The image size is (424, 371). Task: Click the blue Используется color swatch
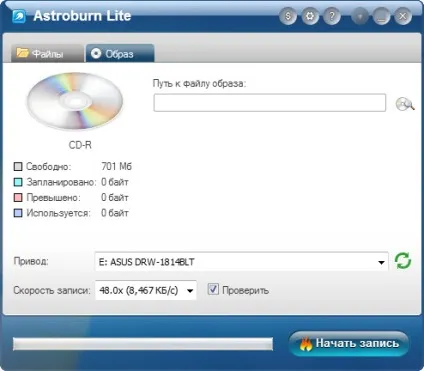pos(18,213)
